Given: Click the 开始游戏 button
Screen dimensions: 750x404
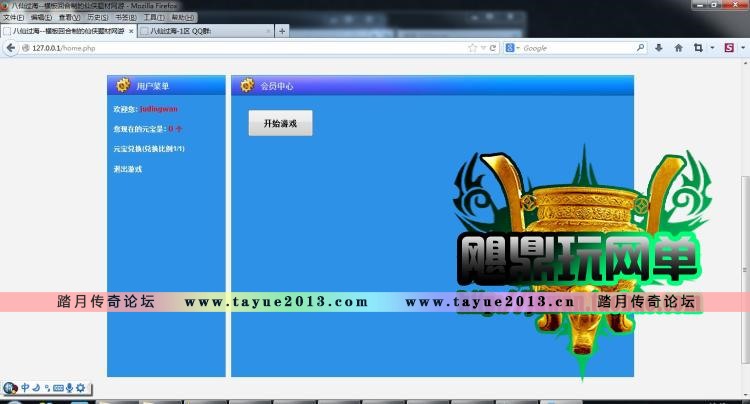Looking at the screenshot, I should pyautogui.click(x=280, y=123).
